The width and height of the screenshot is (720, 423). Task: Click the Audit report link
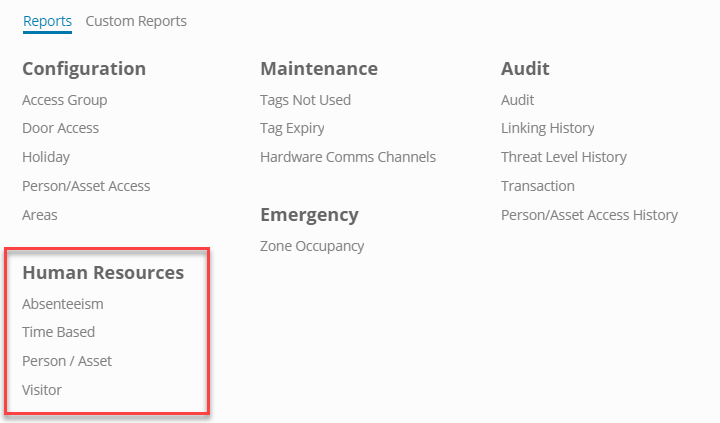tap(517, 100)
